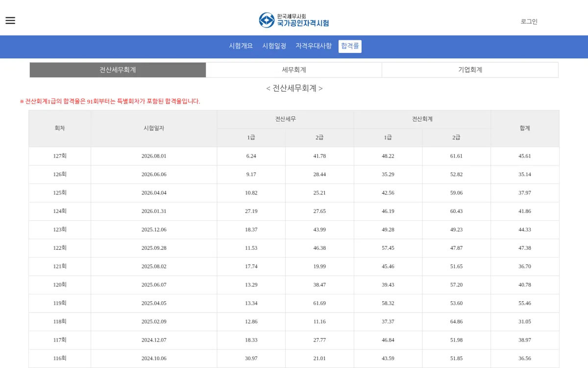Viewport: 588px width, 368px height.
Task: Select the 합격률 menu item
Action: (x=350, y=46)
